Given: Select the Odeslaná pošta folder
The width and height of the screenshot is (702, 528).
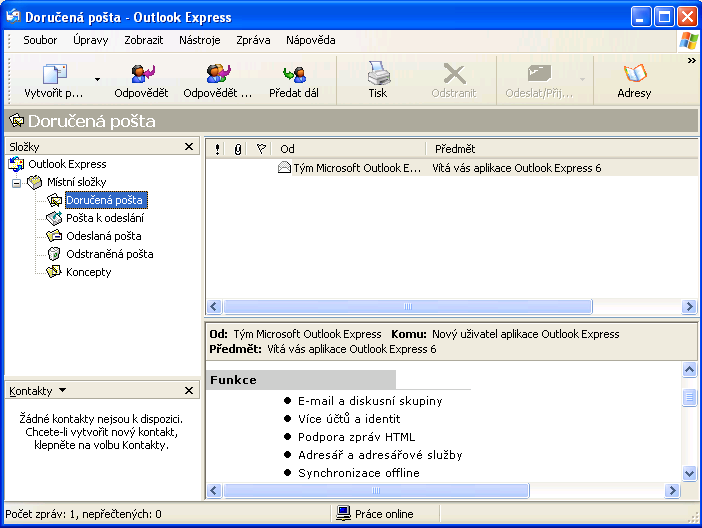Looking at the screenshot, I should (103, 236).
